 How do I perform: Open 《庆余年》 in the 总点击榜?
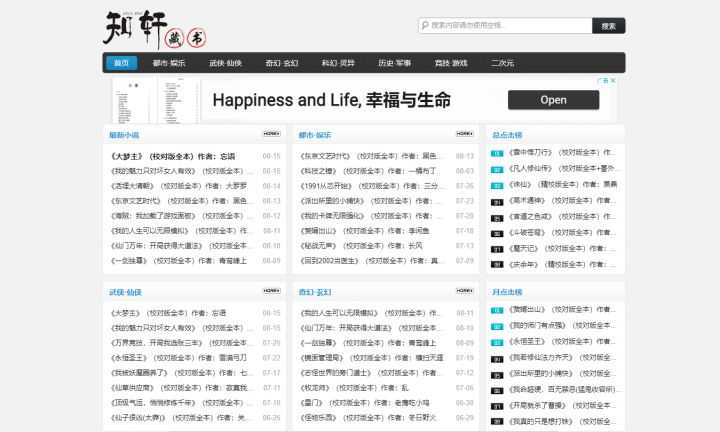(562, 264)
